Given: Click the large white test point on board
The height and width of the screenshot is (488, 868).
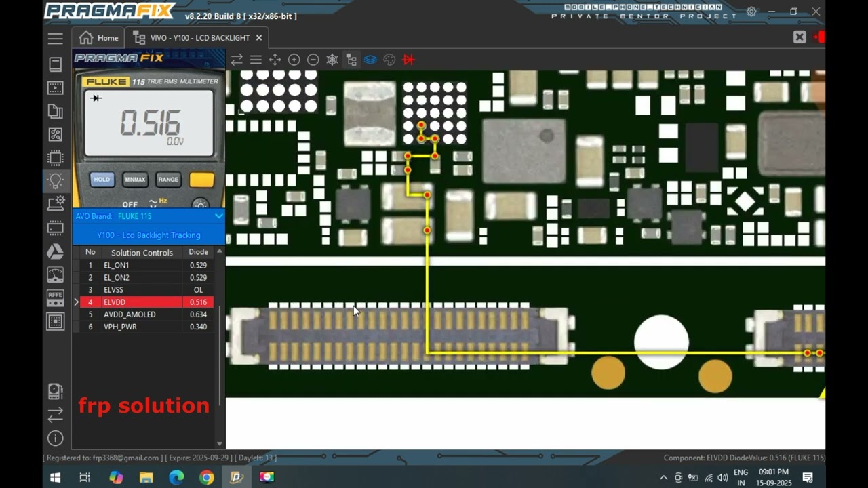Looking at the screenshot, I should (x=661, y=342).
